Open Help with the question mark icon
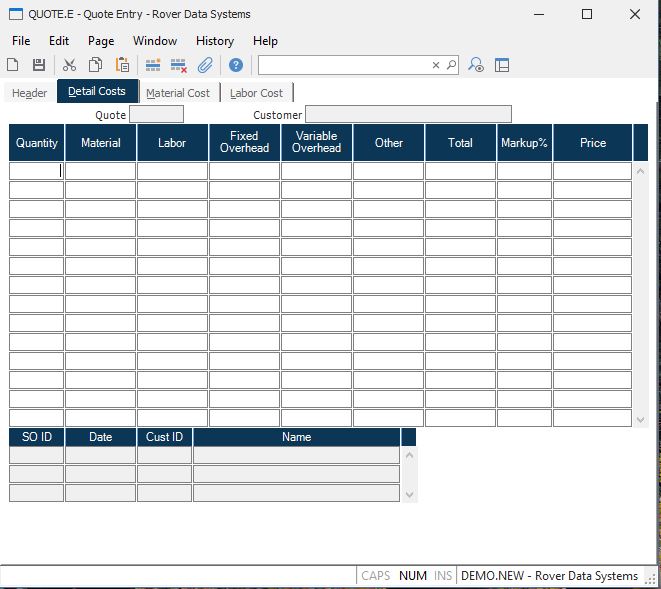 point(236,65)
